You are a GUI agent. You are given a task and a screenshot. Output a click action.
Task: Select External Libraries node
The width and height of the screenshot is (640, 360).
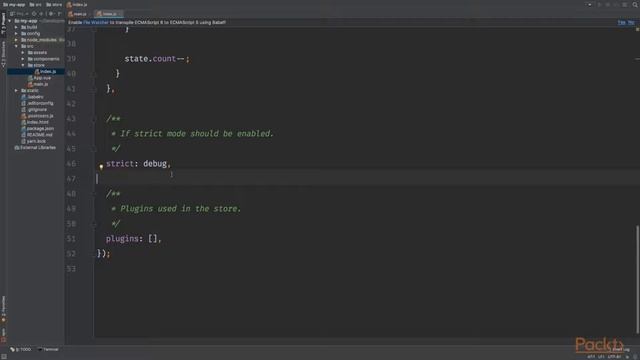coord(35,147)
